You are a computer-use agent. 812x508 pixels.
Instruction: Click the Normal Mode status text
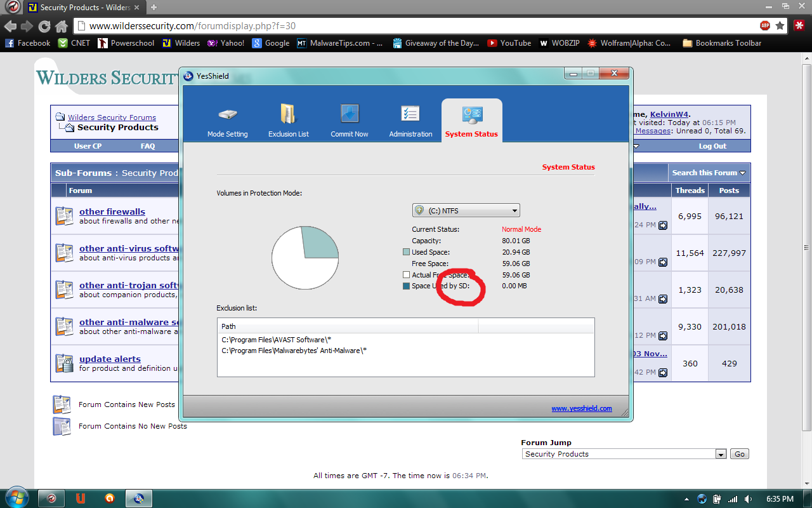[x=521, y=229]
